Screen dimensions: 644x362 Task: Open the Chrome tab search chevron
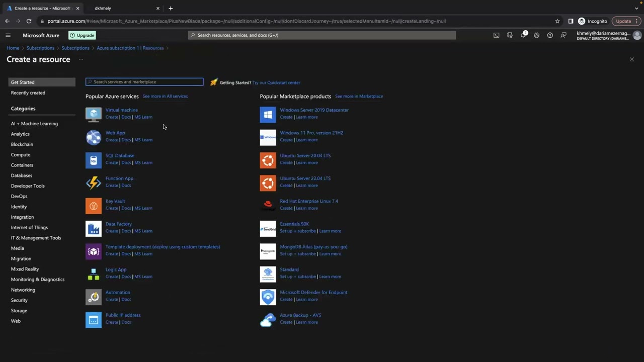(636, 8)
